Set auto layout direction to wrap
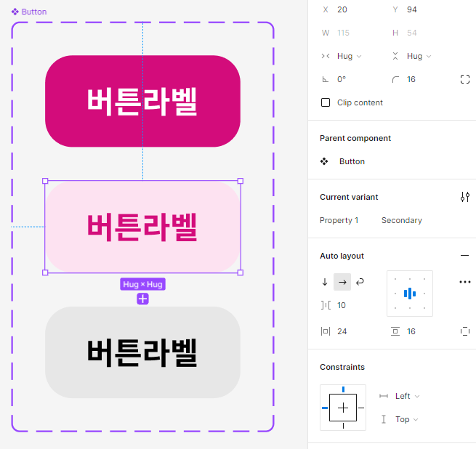This screenshot has width=476, height=449. click(x=360, y=282)
